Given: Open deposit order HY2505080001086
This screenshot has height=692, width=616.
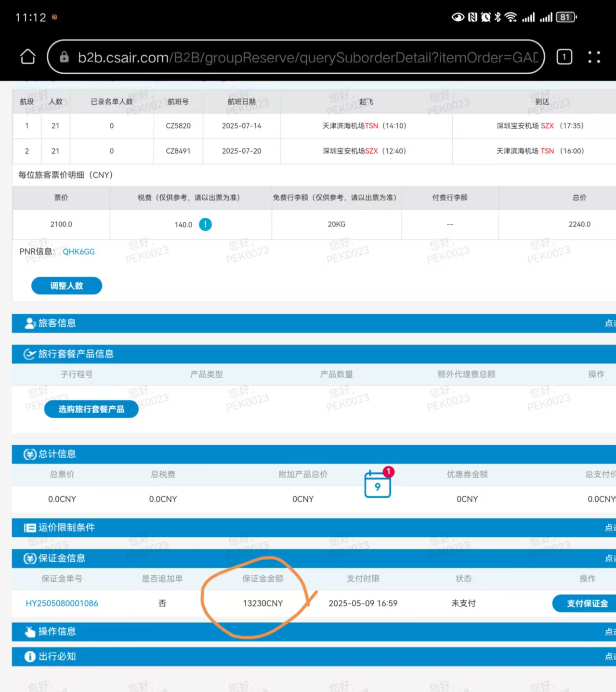Looking at the screenshot, I should [x=62, y=603].
